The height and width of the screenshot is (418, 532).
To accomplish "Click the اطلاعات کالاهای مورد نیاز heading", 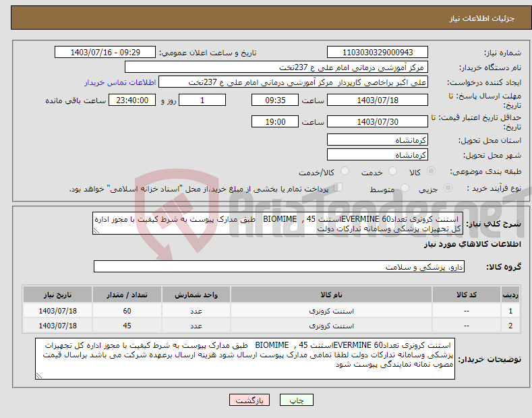I will tap(472, 244).
